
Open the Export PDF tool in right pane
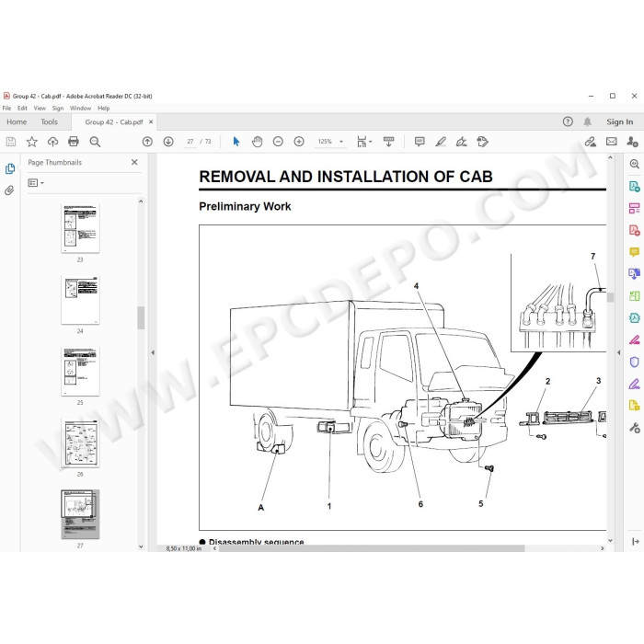pos(634,186)
